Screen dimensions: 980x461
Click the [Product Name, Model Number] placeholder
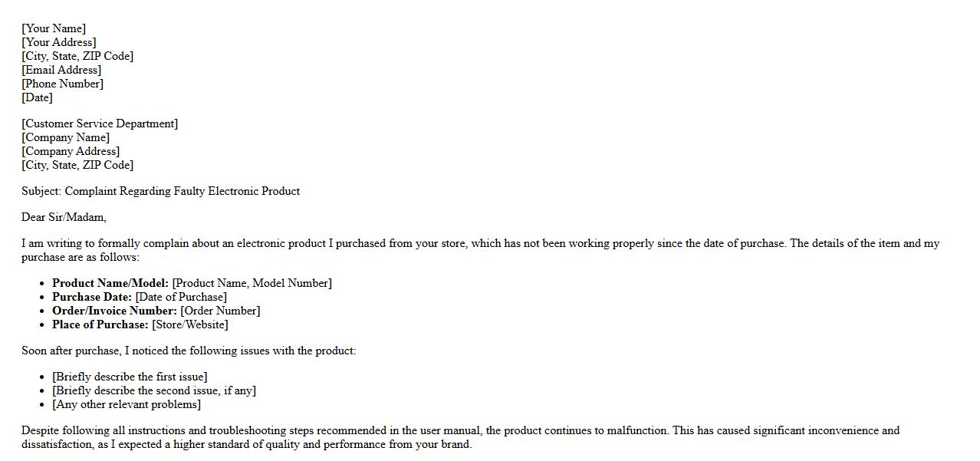252,283
